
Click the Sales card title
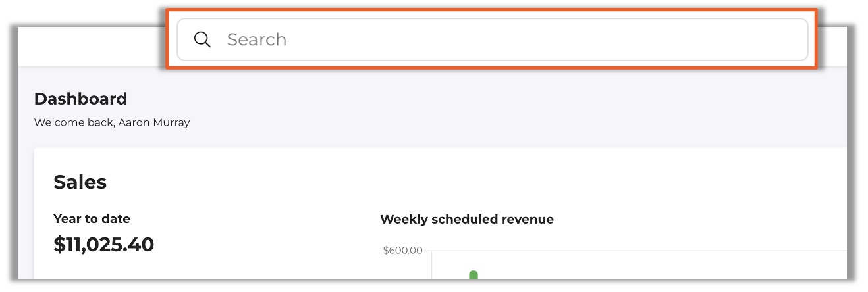click(80, 182)
